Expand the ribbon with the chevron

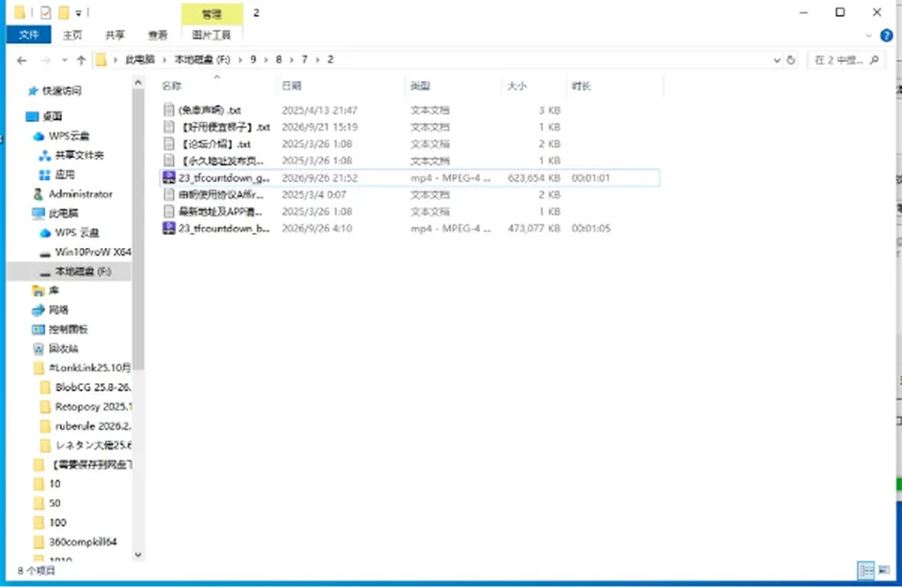pyautogui.click(x=868, y=36)
